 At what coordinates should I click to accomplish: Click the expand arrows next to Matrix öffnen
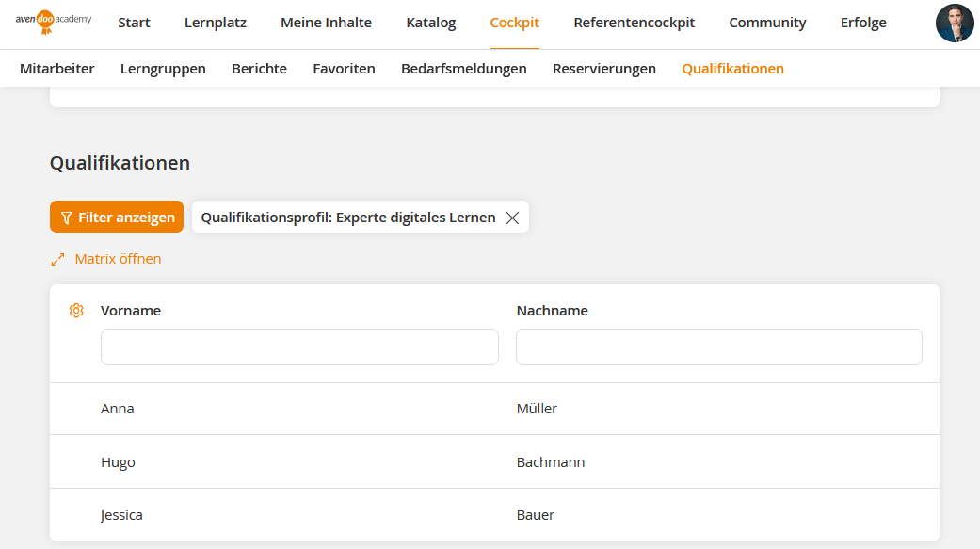click(x=57, y=258)
